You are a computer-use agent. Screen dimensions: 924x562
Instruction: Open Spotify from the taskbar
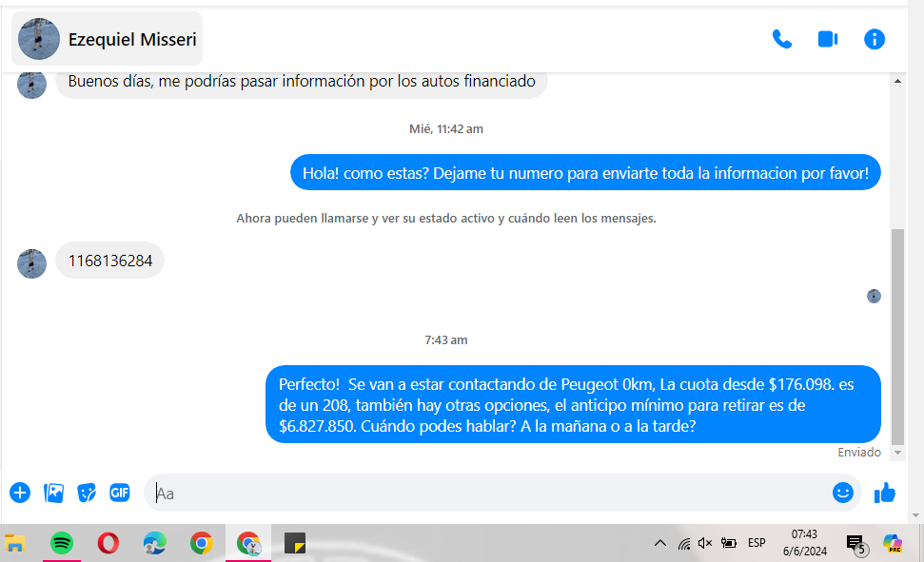62,543
